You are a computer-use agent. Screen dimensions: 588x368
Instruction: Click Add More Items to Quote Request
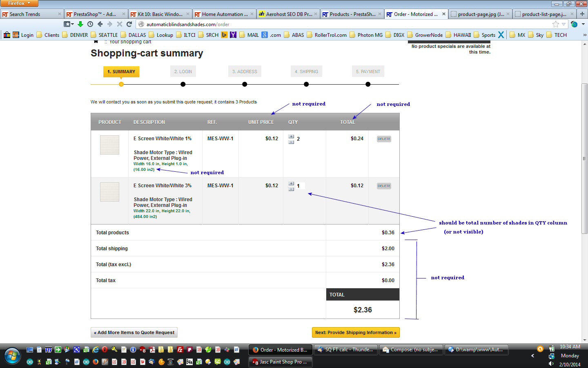pos(134,332)
